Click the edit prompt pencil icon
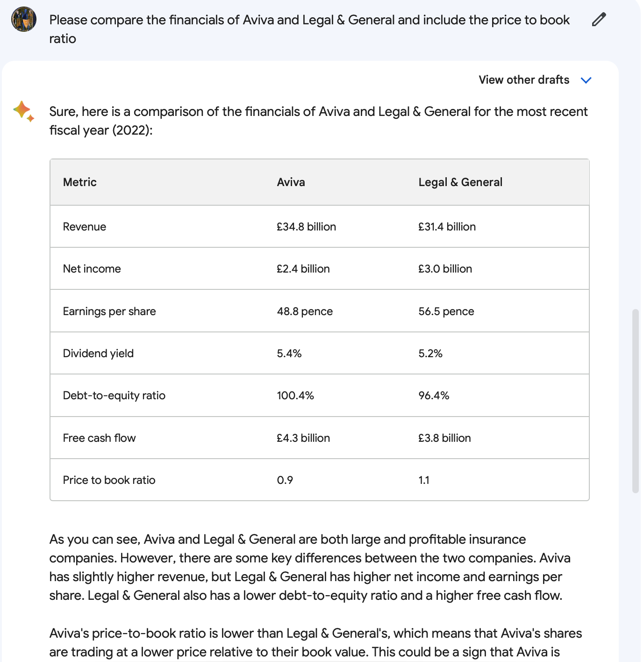Screen dimensions: 644x662 click(599, 20)
